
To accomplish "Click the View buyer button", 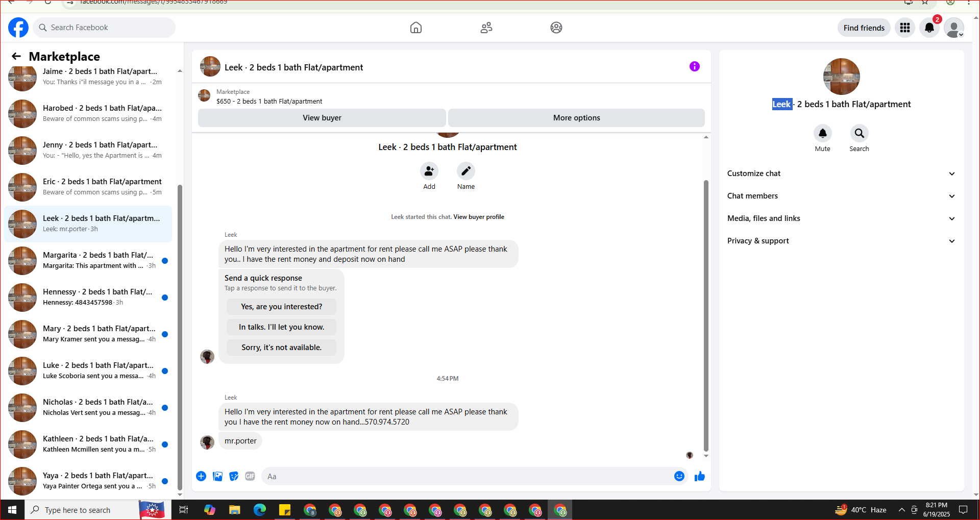I will point(322,118).
